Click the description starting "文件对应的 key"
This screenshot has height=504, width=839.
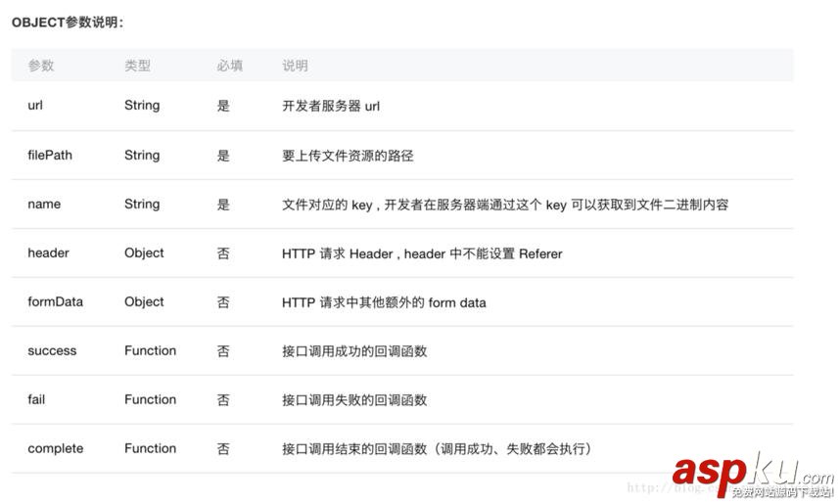(505, 205)
